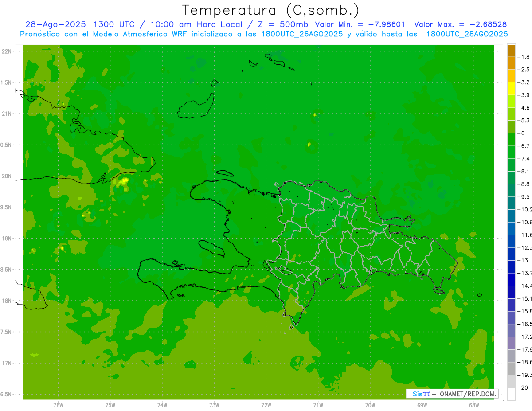Click the "-8.1" colorbar label
The height and width of the screenshot is (411, 532).
pyautogui.click(x=524, y=171)
